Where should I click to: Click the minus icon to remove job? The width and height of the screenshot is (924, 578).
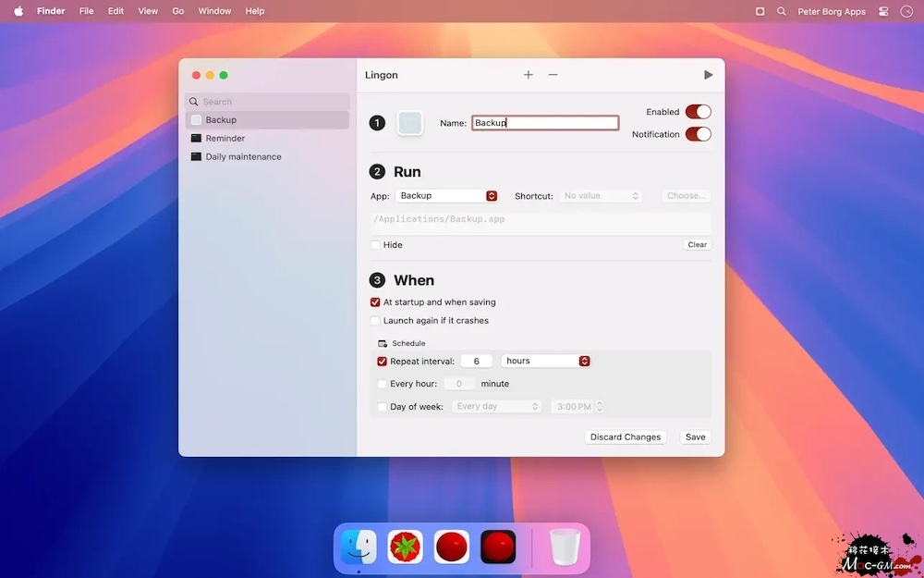tap(553, 75)
